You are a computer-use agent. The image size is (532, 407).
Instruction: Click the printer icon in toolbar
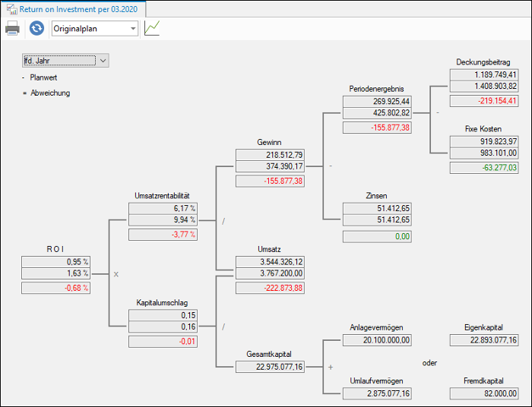point(13,28)
